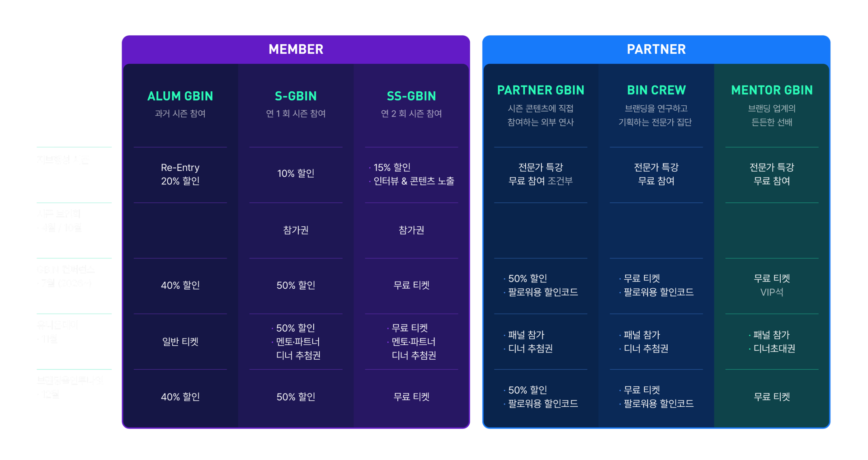Viewport: 868px width, 460px height.
Task: Click 디너초대권 in MENTOR GBIN column
Action: 774,348
